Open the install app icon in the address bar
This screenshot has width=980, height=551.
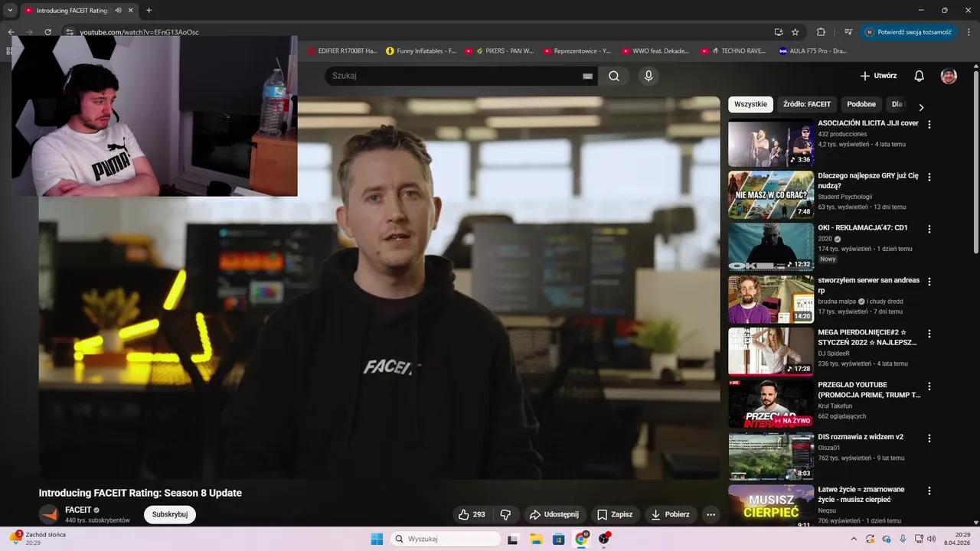pos(779,32)
